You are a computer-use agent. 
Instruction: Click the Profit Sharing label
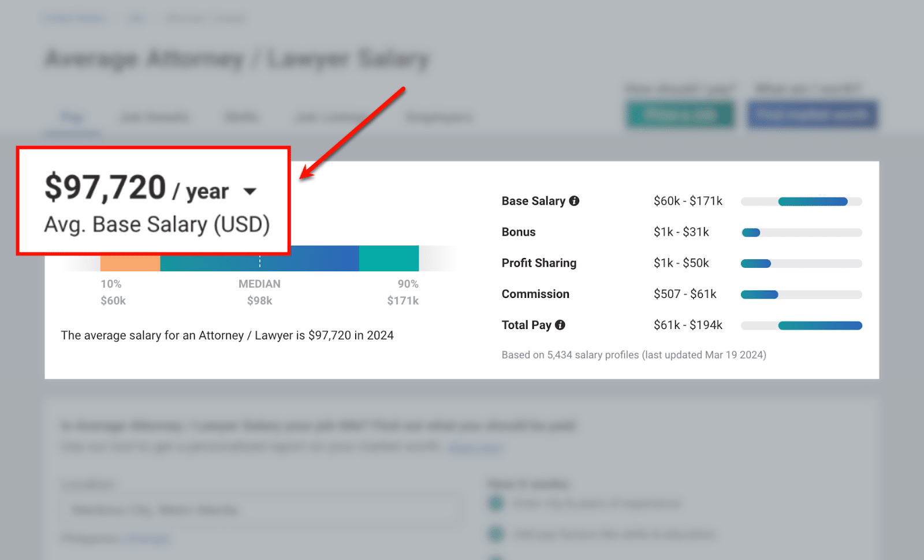539,263
